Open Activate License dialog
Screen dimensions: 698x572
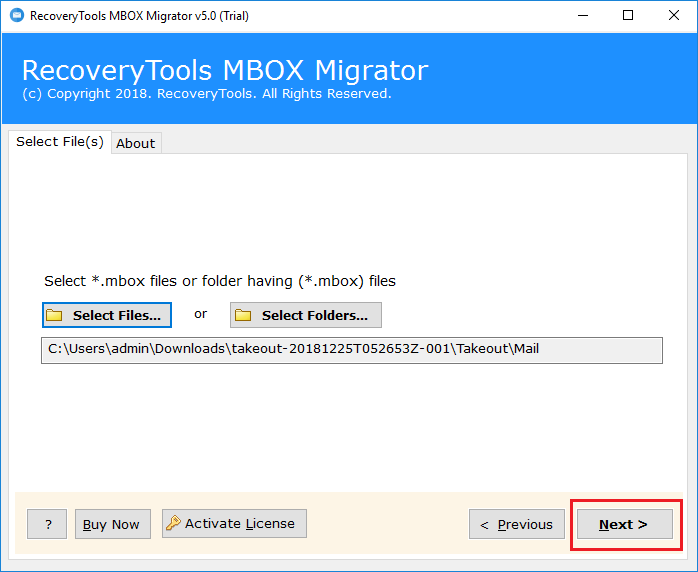tap(234, 523)
